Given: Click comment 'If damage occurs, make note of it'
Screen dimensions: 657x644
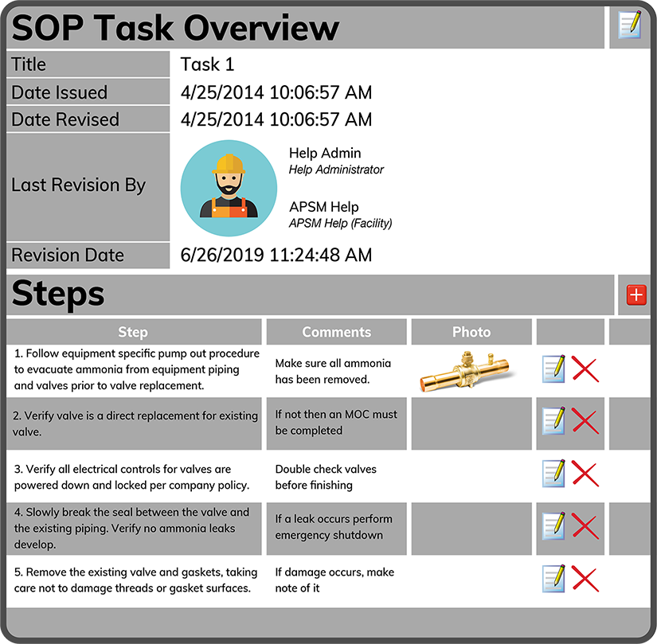Looking at the screenshot, I should [334, 580].
